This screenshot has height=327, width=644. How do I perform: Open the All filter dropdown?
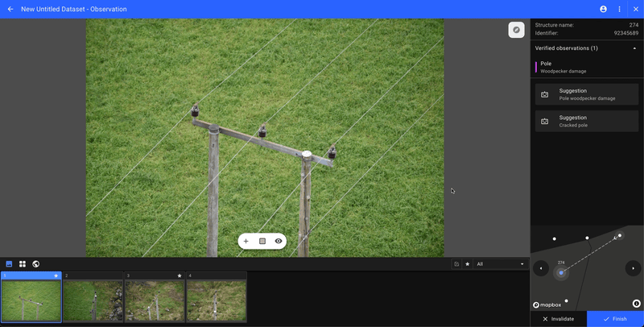point(500,264)
